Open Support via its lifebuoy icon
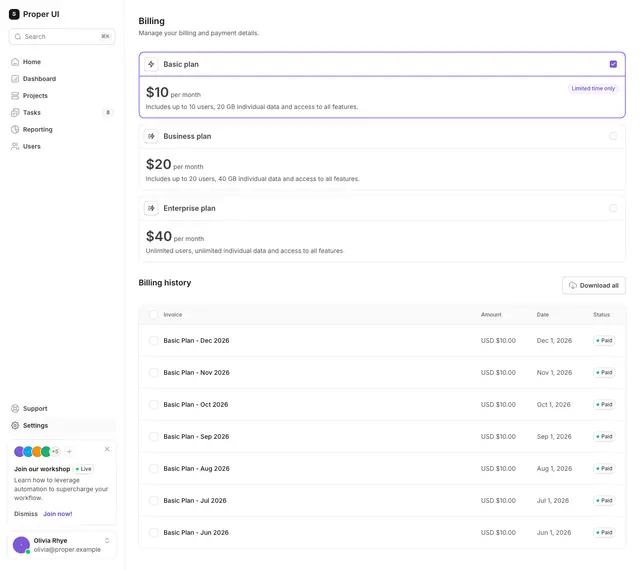640x570 pixels. [15, 408]
